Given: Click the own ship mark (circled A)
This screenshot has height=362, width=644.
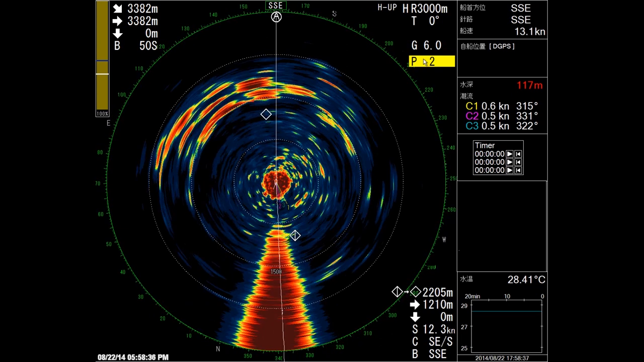Looking at the screenshot, I should 276,17.
